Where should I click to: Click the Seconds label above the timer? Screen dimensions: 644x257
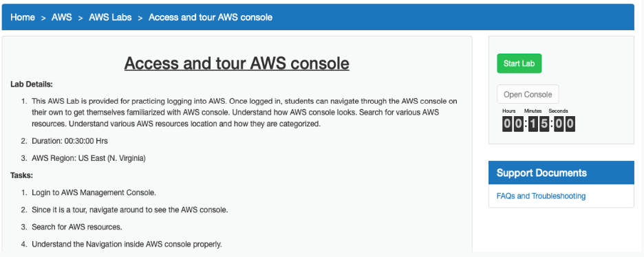pyautogui.click(x=558, y=111)
